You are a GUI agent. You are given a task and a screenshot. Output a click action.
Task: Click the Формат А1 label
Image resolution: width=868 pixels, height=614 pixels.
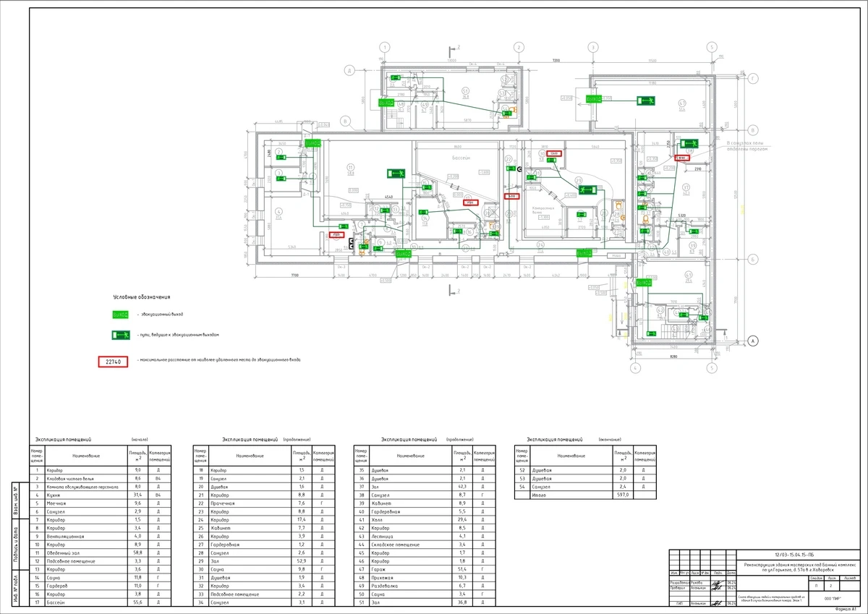846,610
